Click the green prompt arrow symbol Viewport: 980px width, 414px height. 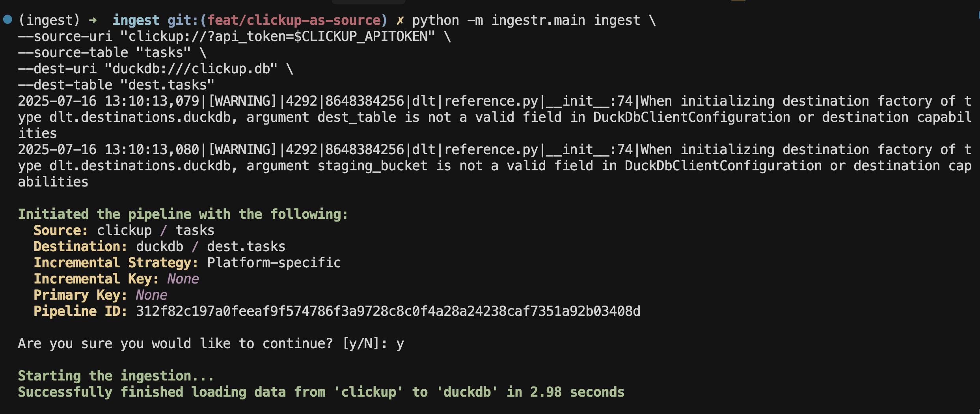(x=93, y=20)
